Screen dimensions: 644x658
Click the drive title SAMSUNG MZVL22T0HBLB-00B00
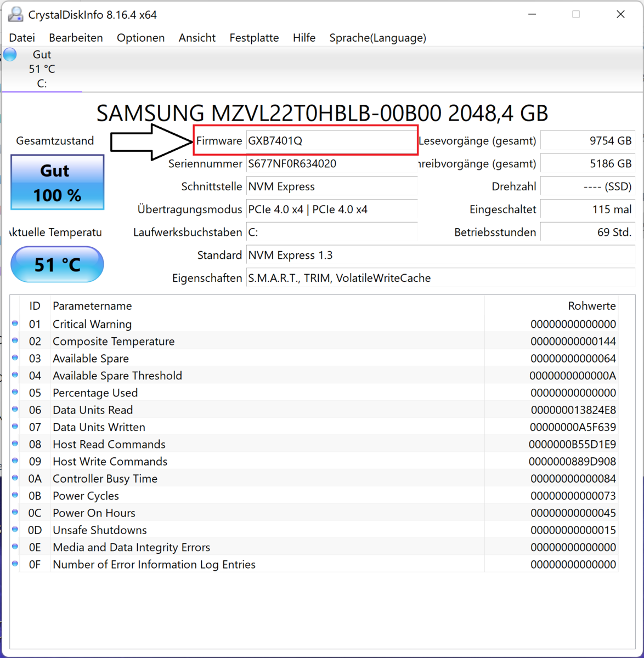[x=323, y=114]
